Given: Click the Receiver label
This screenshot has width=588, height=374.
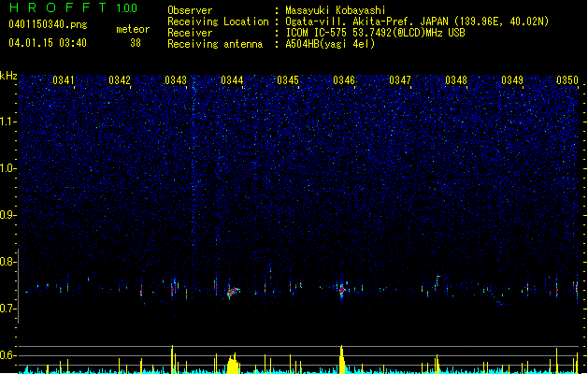Looking at the screenshot, I should point(190,33).
